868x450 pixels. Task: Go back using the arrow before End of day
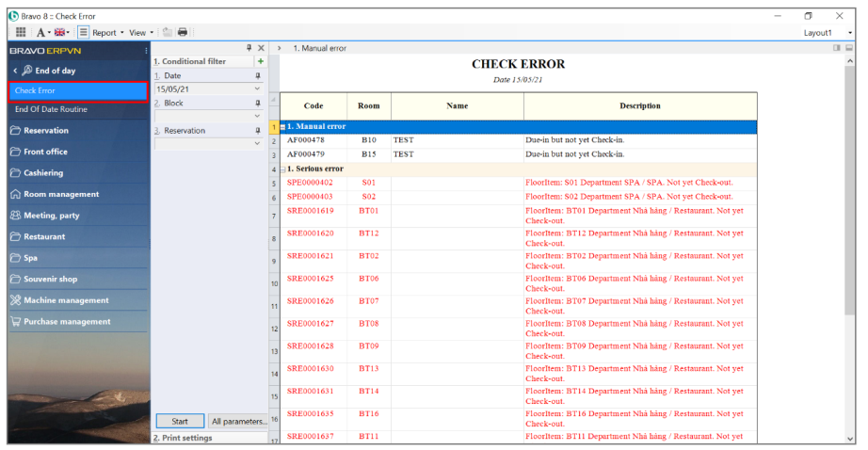[x=15, y=71]
